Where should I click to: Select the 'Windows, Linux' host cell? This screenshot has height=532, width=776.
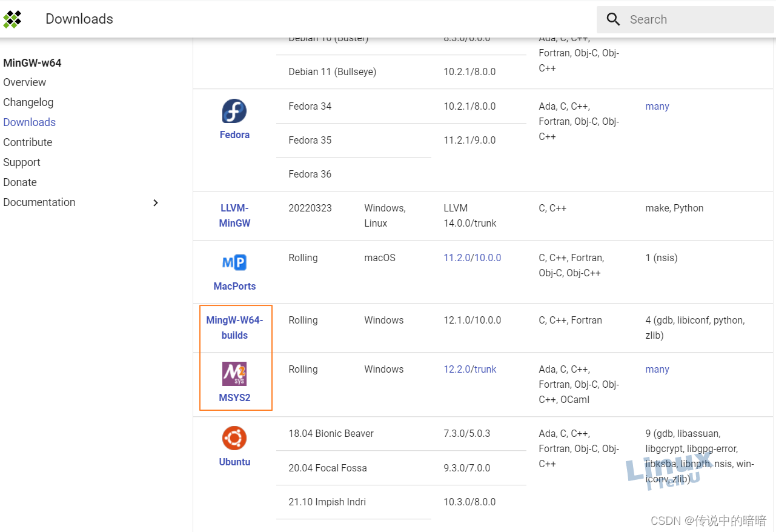[385, 216]
